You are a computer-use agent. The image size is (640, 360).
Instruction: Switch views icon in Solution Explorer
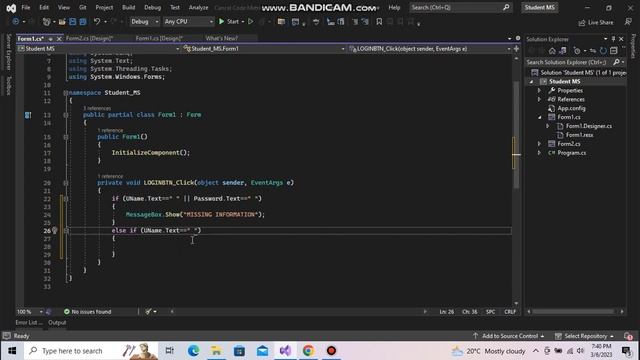(563, 51)
